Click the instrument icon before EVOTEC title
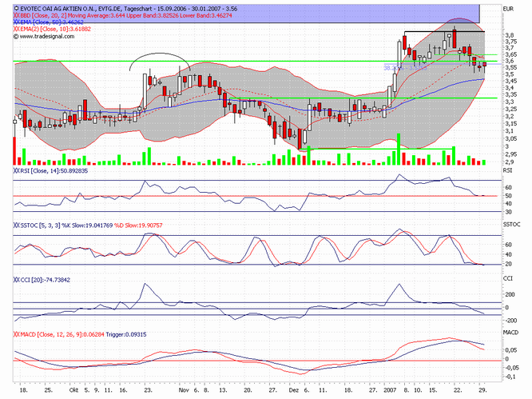 (17, 6)
